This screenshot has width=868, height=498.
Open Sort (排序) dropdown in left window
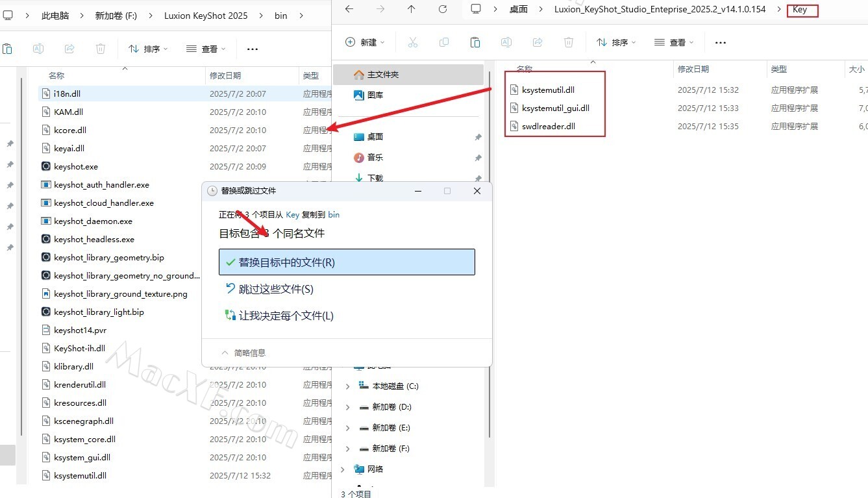click(148, 49)
